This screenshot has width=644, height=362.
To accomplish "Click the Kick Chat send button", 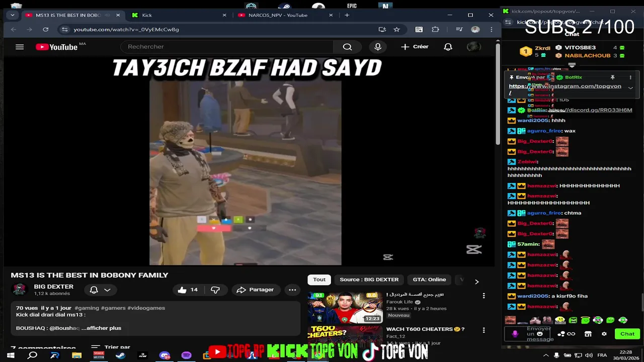I will 627,334.
